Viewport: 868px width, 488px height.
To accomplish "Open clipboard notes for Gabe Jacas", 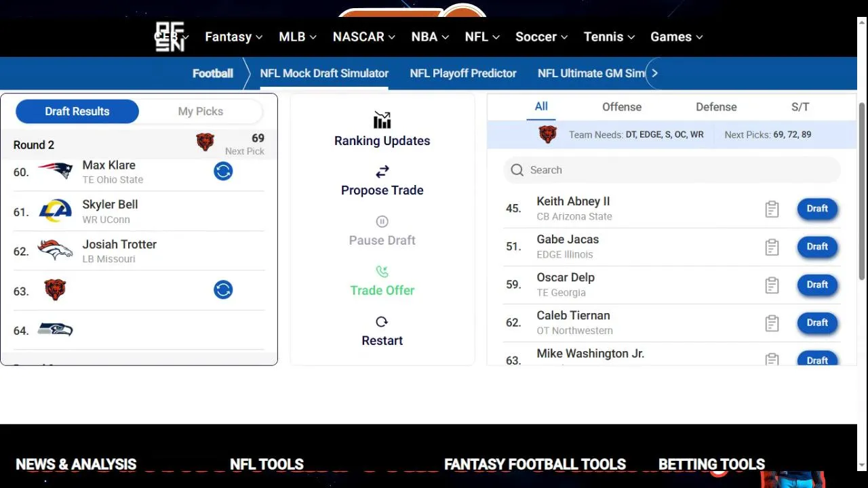I will point(772,247).
